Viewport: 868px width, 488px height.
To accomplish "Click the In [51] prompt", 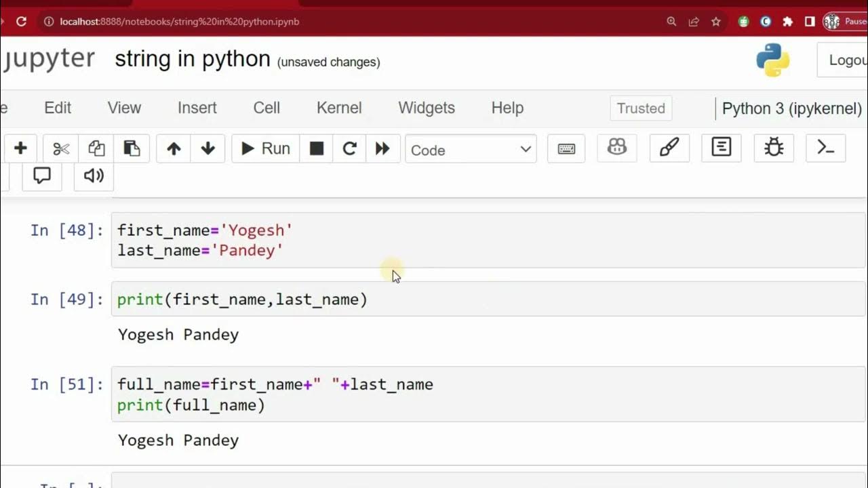I will (x=66, y=384).
